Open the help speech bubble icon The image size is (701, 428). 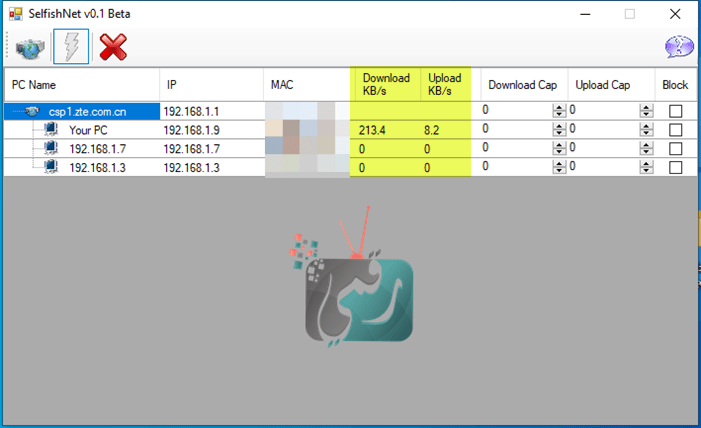click(679, 47)
